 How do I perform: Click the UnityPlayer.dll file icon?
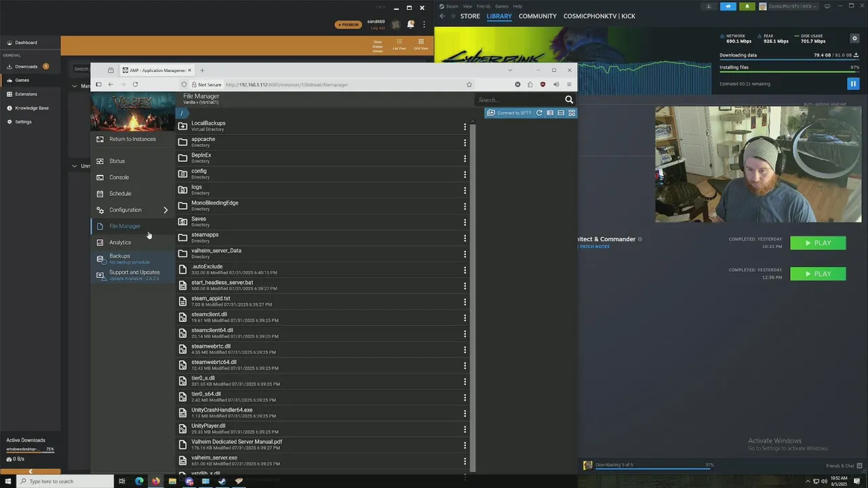click(x=182, y=428)
